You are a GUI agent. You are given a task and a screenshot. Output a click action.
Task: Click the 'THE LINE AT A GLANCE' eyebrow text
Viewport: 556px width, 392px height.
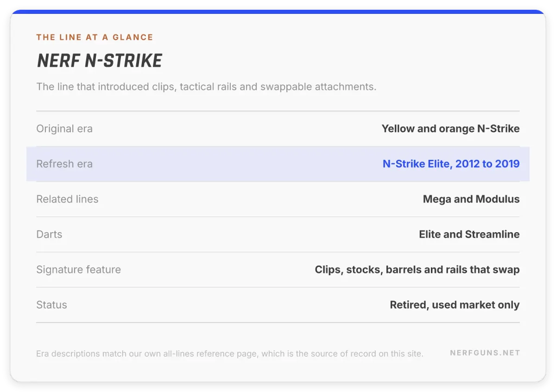pyautogui.click(x=95, y=38)
